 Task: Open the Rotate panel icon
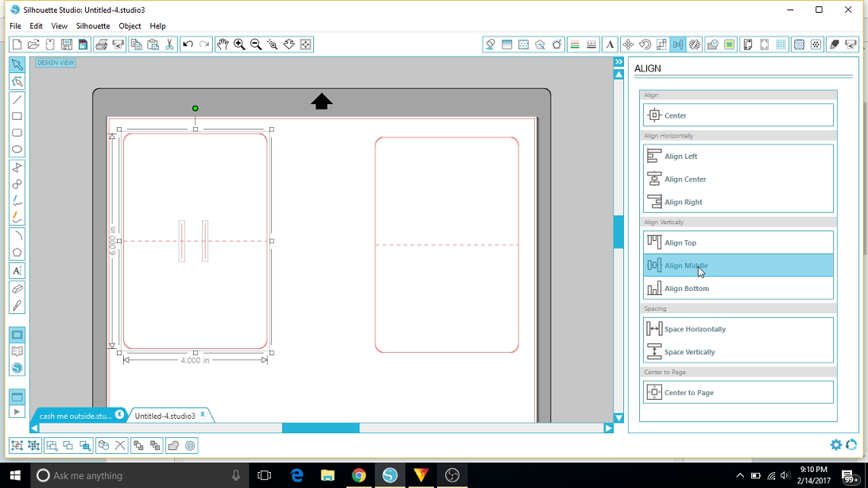[645, 45]
